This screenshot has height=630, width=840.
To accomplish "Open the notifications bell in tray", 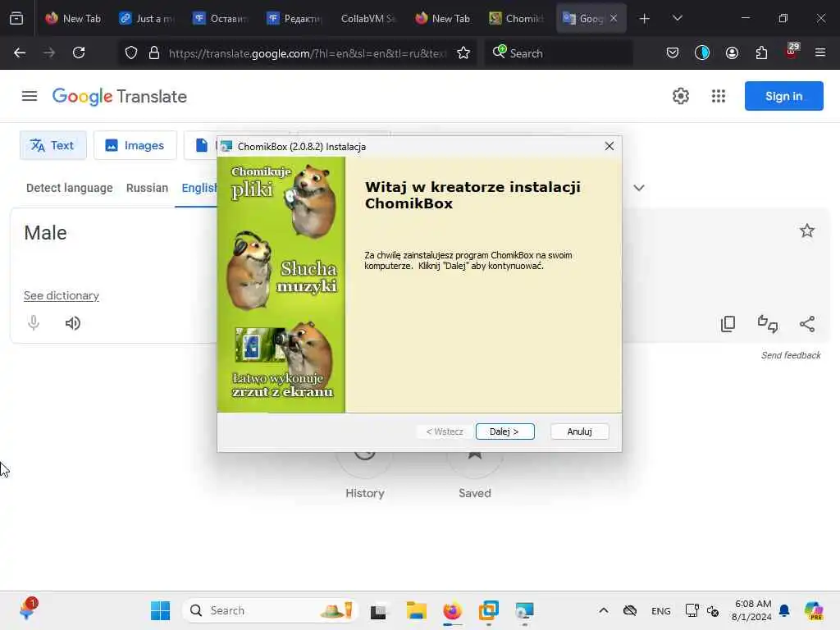I will click(783, 610).
